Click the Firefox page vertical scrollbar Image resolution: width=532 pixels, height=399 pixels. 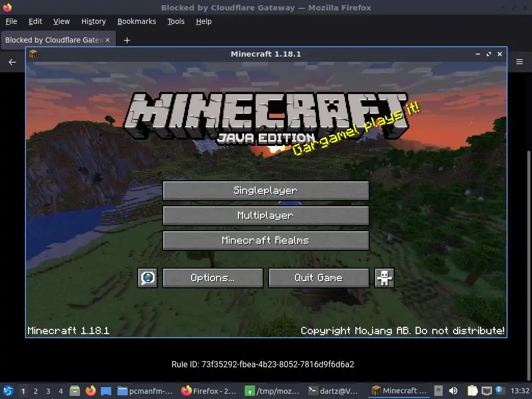click(528, 265)
